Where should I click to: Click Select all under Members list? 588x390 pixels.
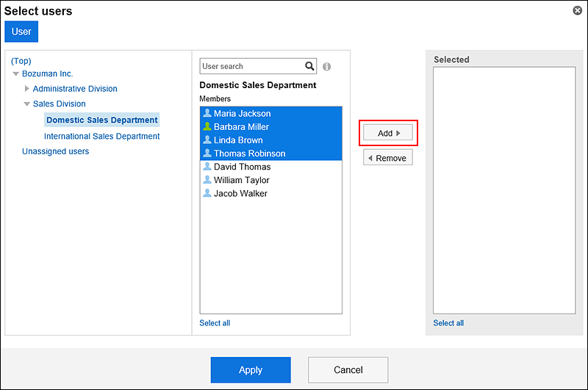(215, 323)
